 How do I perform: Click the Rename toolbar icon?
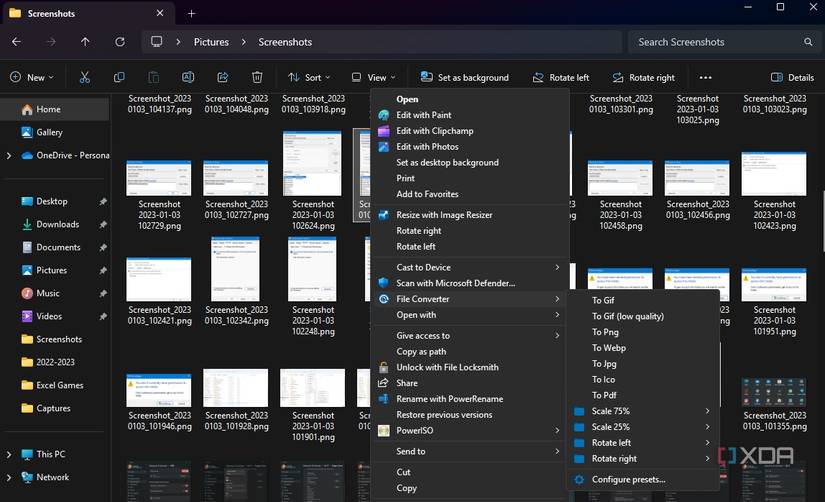pos(188,77)
